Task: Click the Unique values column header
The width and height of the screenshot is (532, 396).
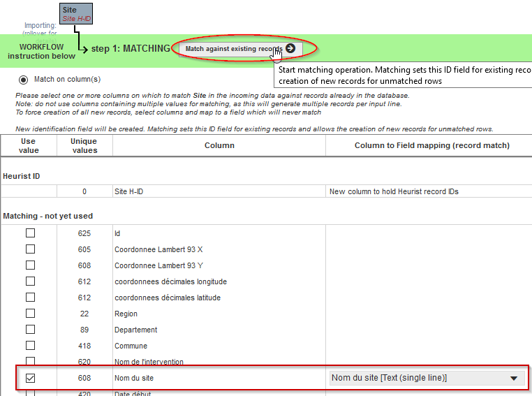Action: coord(84,145)
